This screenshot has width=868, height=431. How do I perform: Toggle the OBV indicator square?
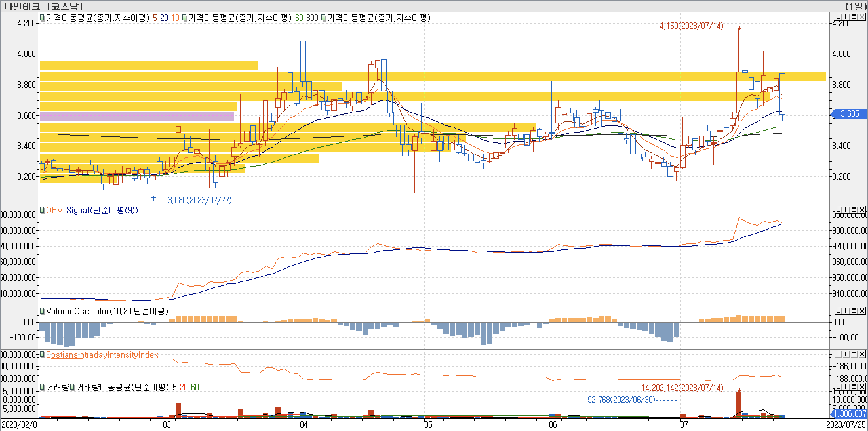42,210
